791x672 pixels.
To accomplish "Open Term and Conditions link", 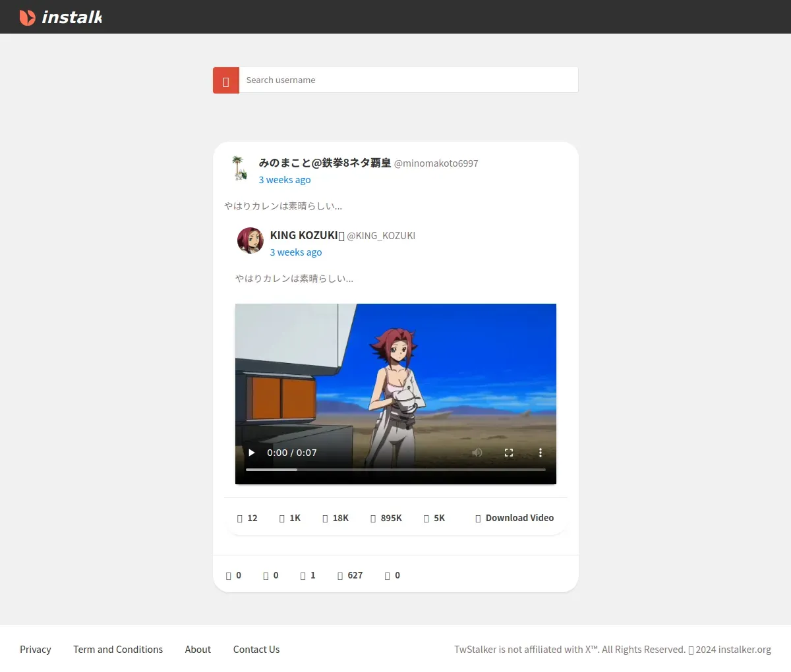I will point(118,650).
